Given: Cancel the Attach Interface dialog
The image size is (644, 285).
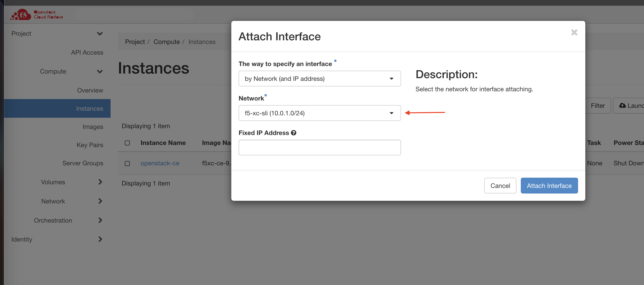Looking at the screenshot, I should point(500,185).
